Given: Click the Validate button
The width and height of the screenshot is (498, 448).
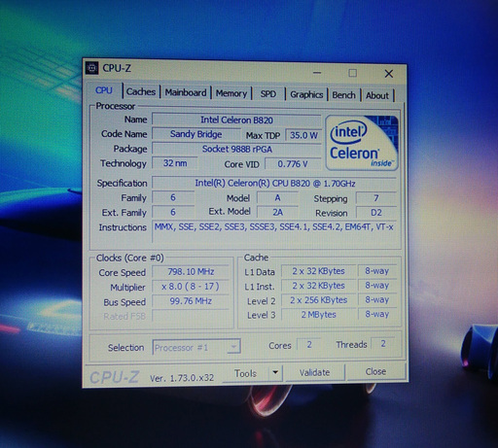Looking at the screenshot, I should [x=314, y=372].
